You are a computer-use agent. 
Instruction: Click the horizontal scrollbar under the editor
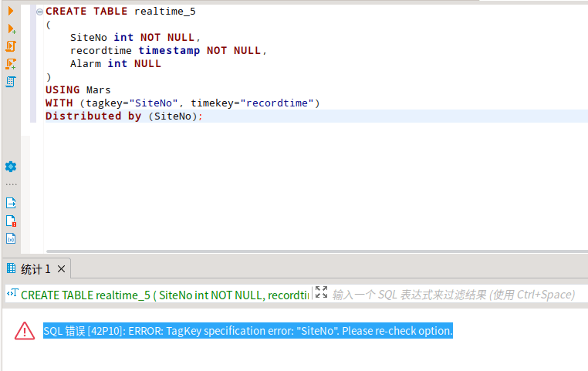point(309,251)
